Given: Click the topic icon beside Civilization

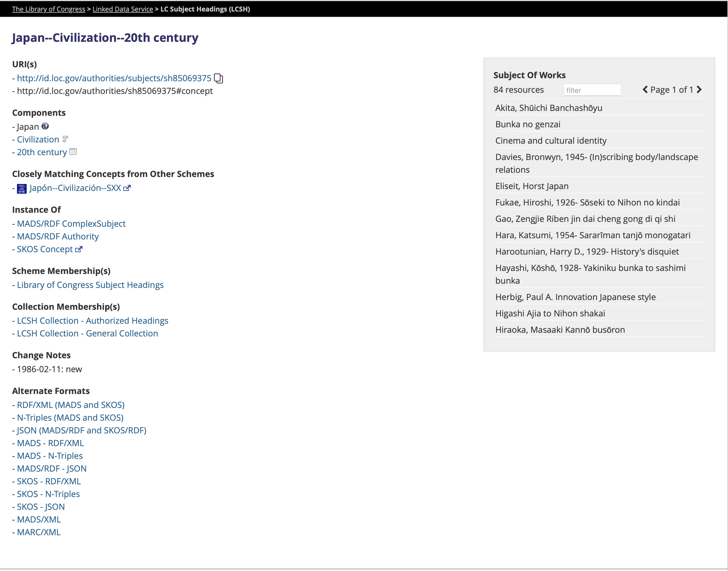Looking at the screenshot, I should [65, 139].
